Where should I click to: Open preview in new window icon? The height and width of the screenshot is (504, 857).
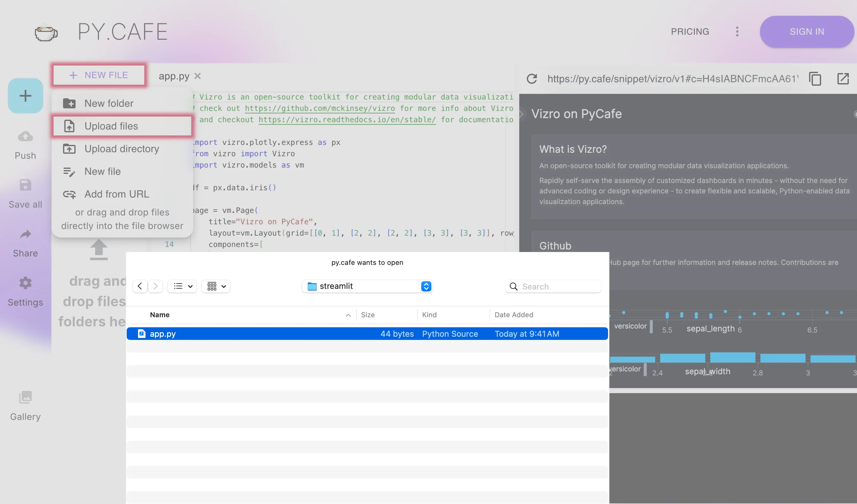(843, 79)
